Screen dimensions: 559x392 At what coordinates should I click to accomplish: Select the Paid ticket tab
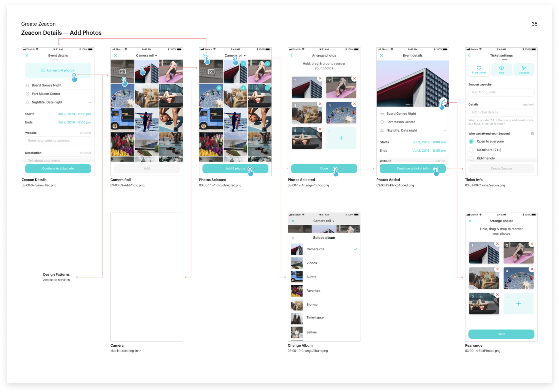pos(501,70)
